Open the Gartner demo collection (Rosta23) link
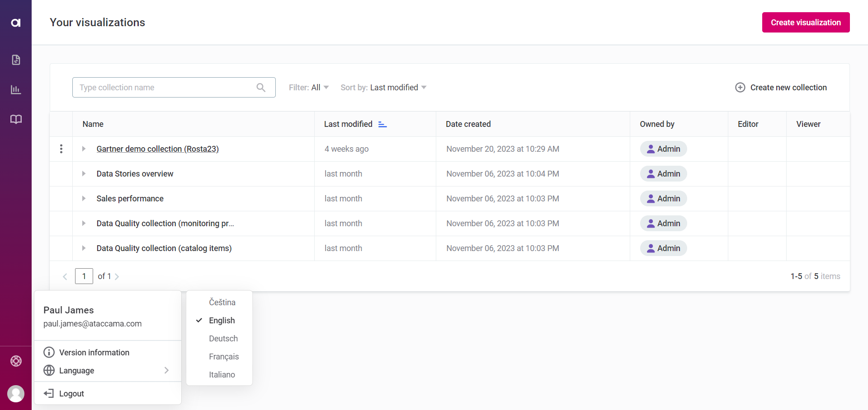The height and width of the screenshot is (410, 868). (157, 149)
